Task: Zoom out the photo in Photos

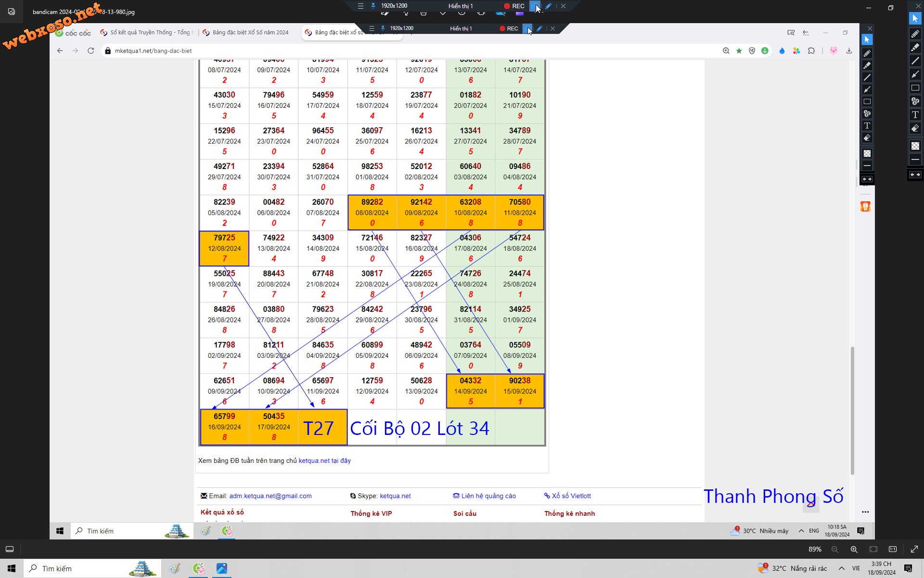Action: (835, 549)
